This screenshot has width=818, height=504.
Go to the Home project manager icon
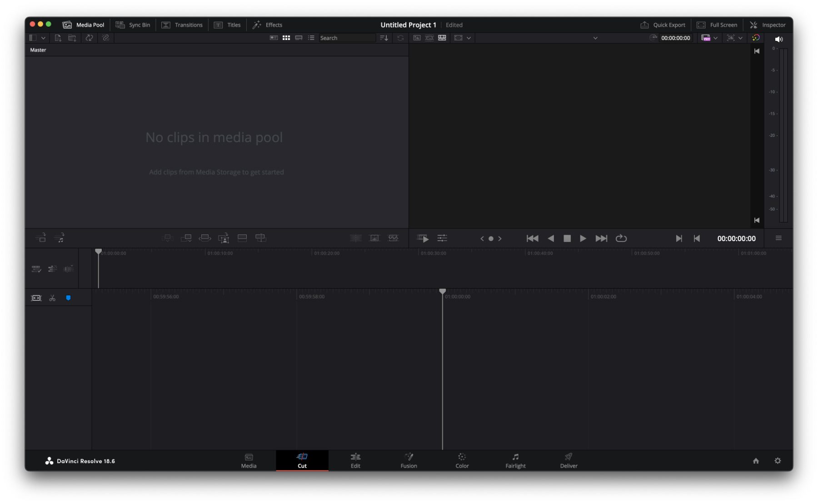point(756,461)
